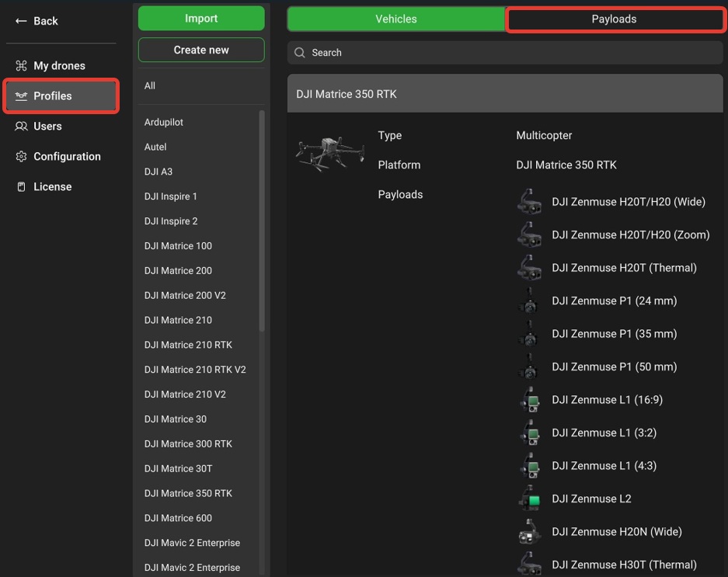Click the Profiles drone icon
The width and height of the screenshot is (728, 577).
tap(21, 96)
